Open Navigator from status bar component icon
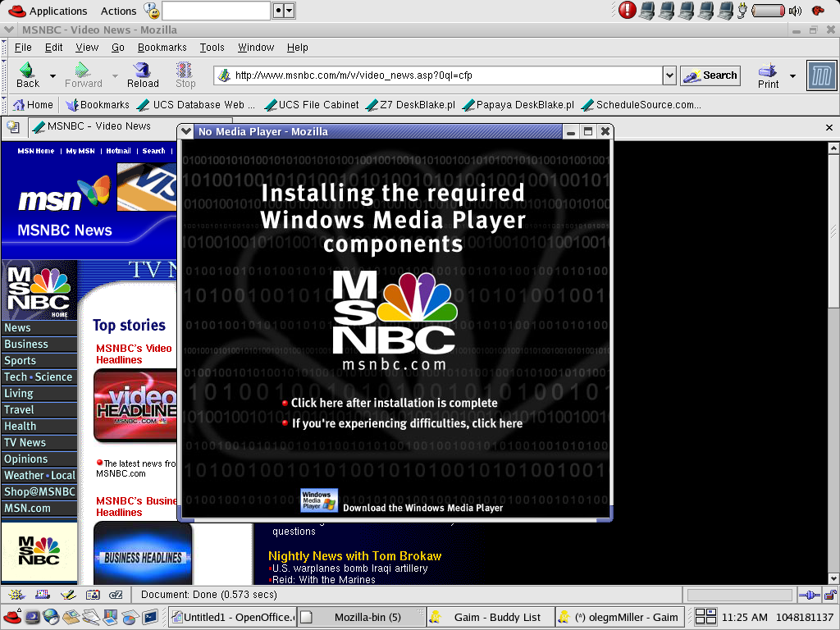Viewport: 840px width, 630px height. click(x=16, y=595)
